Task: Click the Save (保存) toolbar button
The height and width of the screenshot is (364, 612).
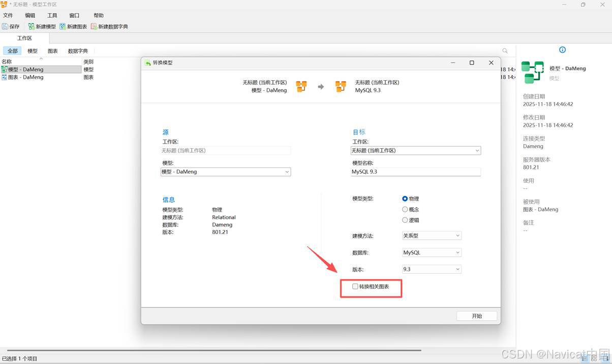Action: (x=11, y=26)
